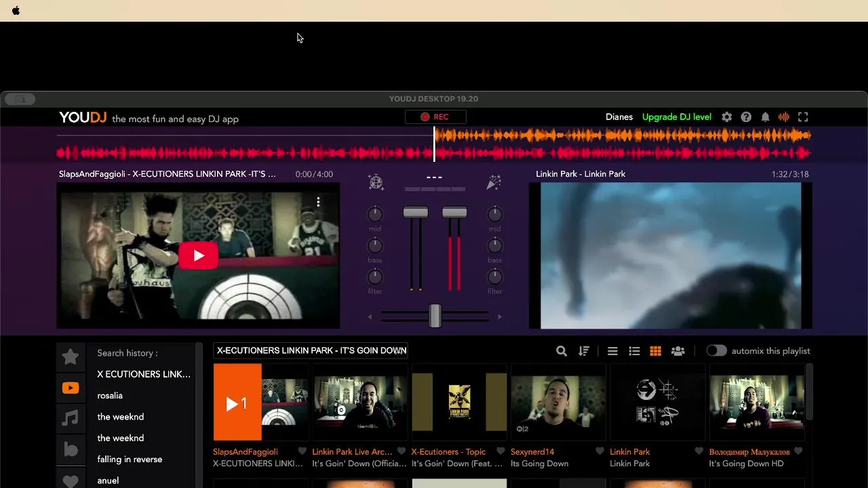Favorite the X-Ecutioners - Topic heart
Image resolution: width=868 pixels, height=488 pixels.
[500, 451]
